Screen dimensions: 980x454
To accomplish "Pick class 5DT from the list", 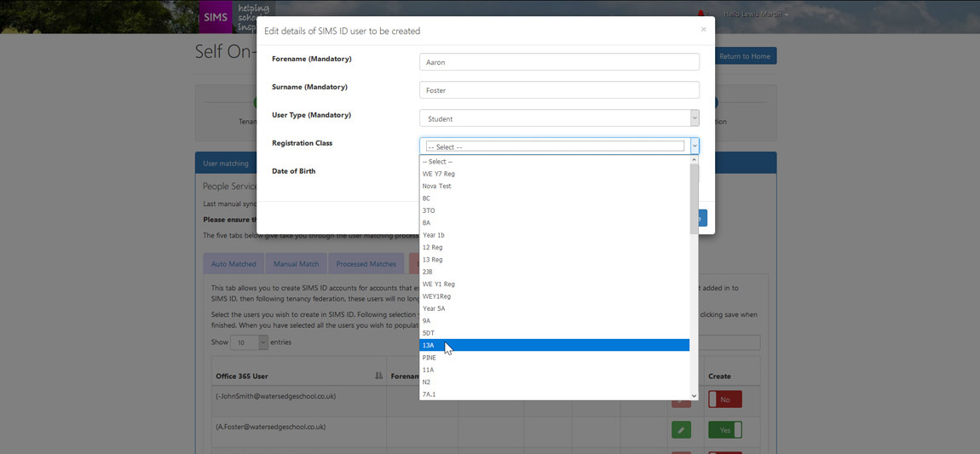I will [555, 333].
